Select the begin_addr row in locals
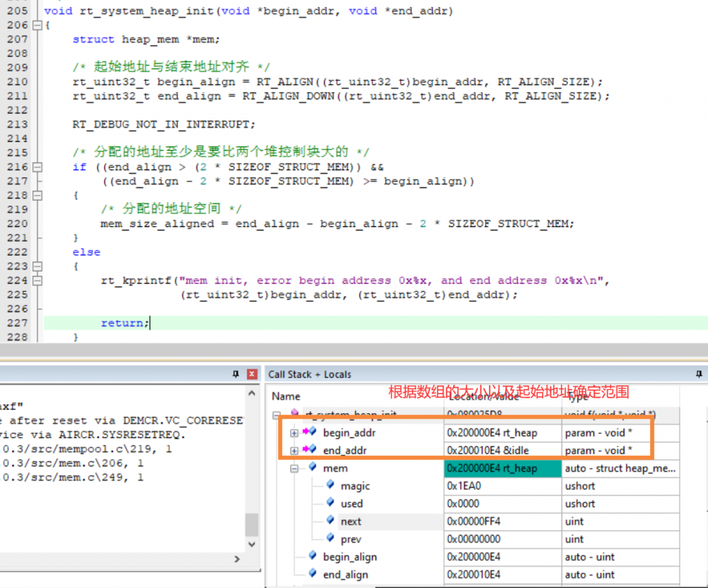This screenshot has height=588, width=708. (x=472, y=433)
